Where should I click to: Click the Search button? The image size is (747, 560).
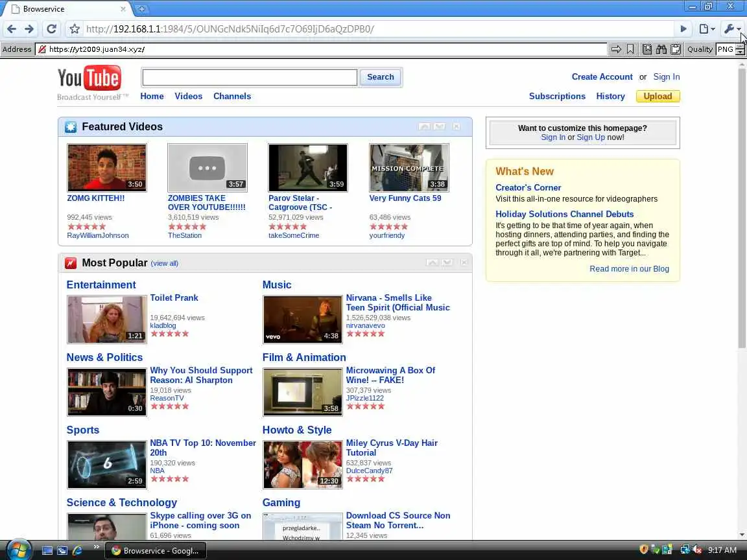point(380,77)
